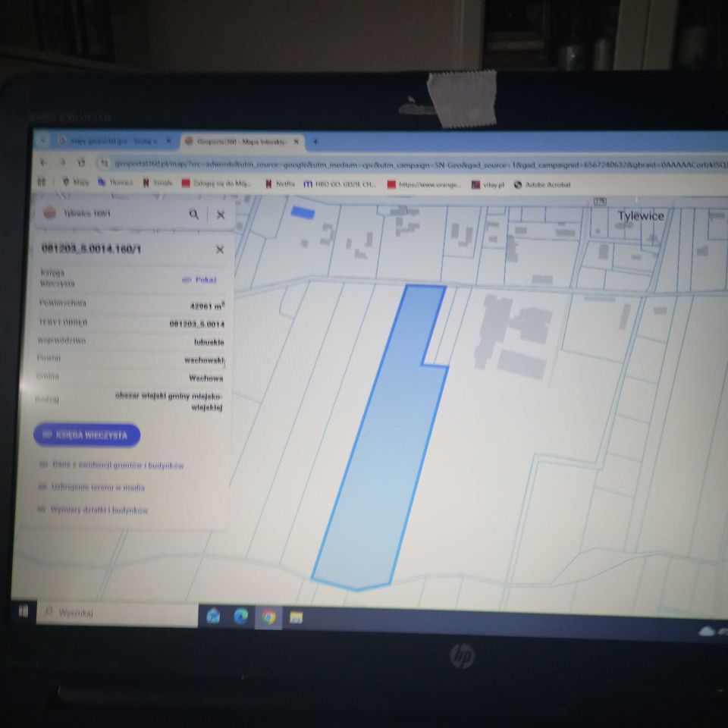Click the Pokaż link for Księga wieczysta

point(199,280)
